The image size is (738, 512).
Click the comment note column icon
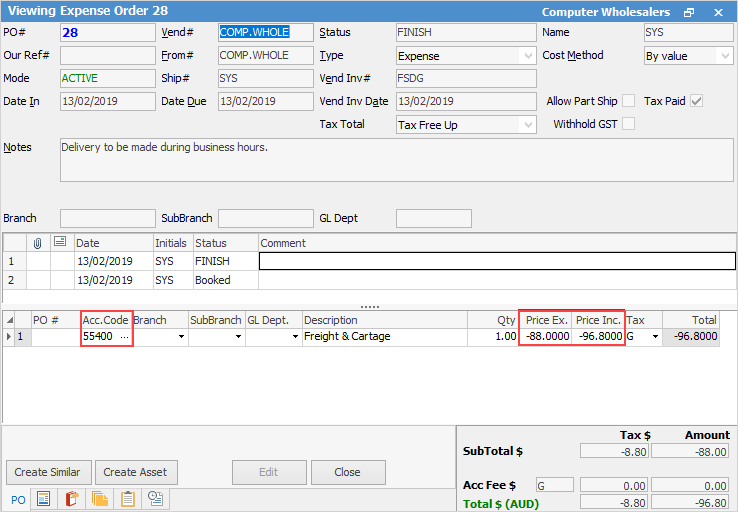click(60, 242)
